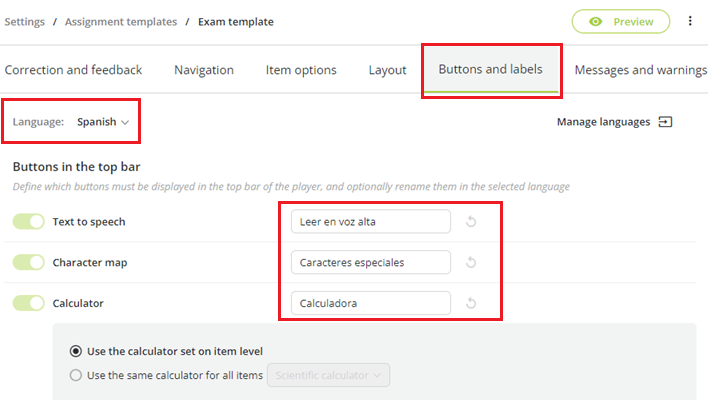Open the Item options tab

click(301, 70)
